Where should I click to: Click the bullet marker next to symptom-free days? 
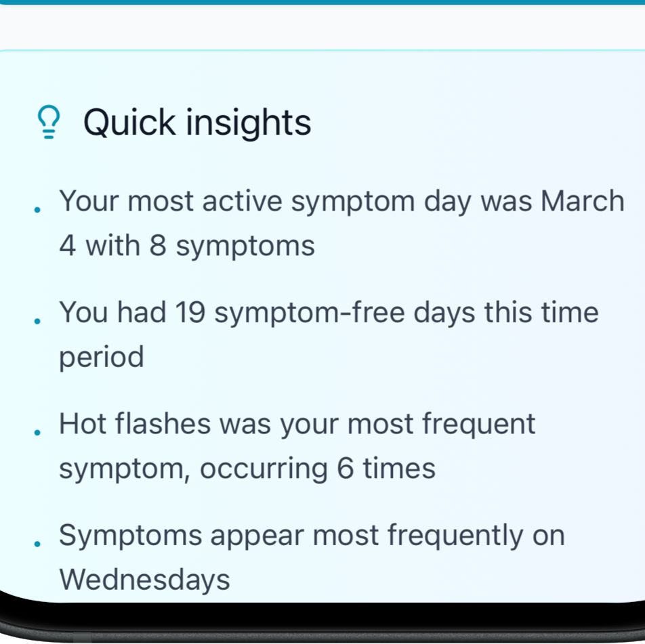[37, 322]
